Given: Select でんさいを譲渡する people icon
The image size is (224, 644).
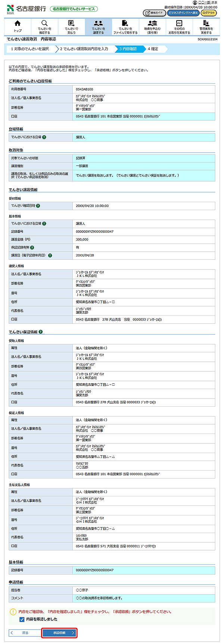Looking at the screenshot, I should click(98, 27).
